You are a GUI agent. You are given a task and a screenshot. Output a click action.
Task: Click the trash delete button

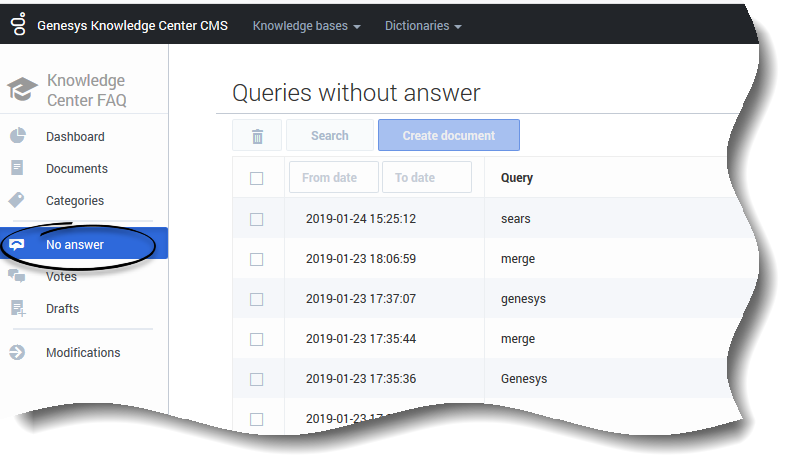(x=257, y=136)
